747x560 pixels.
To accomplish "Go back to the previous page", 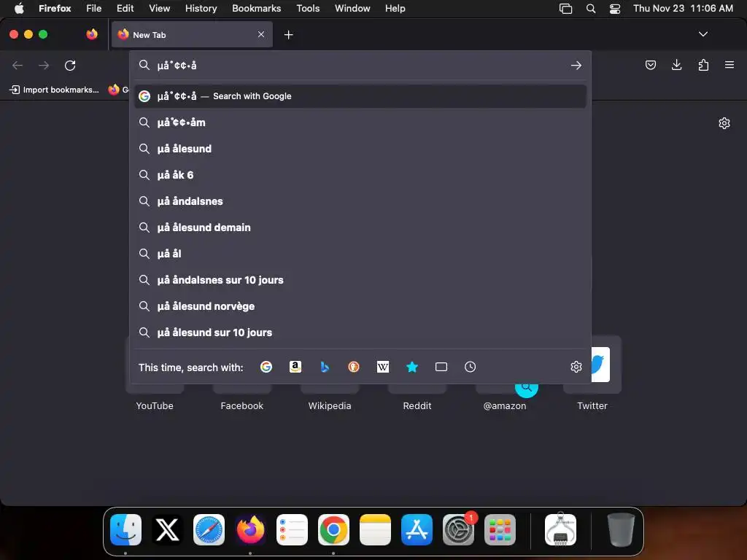I will 18,65.
